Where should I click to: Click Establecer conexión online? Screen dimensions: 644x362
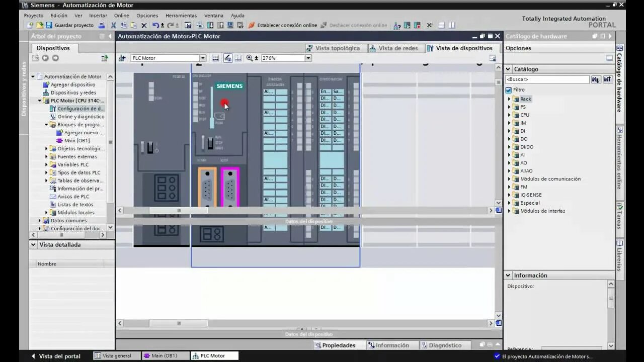[283, 25]
